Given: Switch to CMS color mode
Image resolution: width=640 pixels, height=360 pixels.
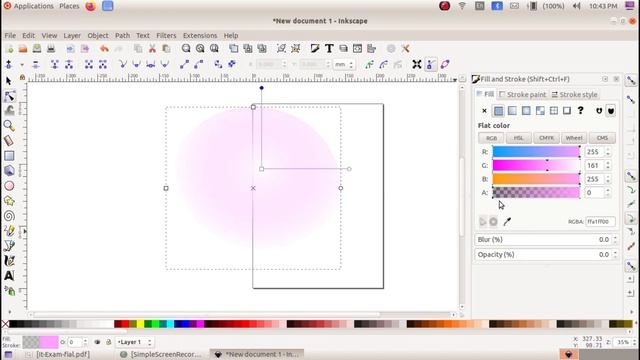Looking at the screenshot, I should tap(602, 138).
